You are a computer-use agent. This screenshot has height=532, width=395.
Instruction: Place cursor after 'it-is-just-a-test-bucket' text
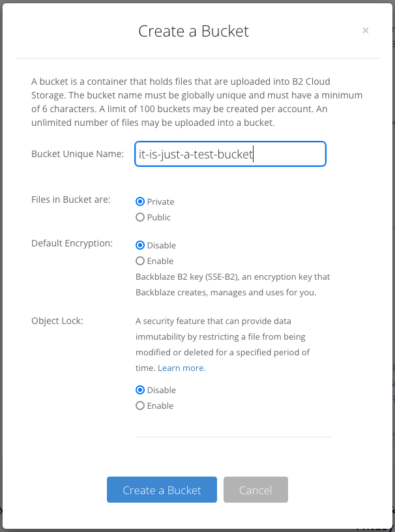253,154
